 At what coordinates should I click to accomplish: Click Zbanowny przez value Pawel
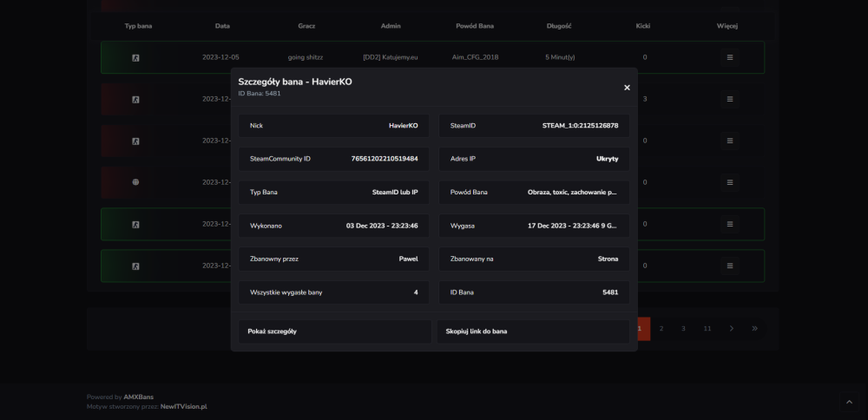[409, 259]
